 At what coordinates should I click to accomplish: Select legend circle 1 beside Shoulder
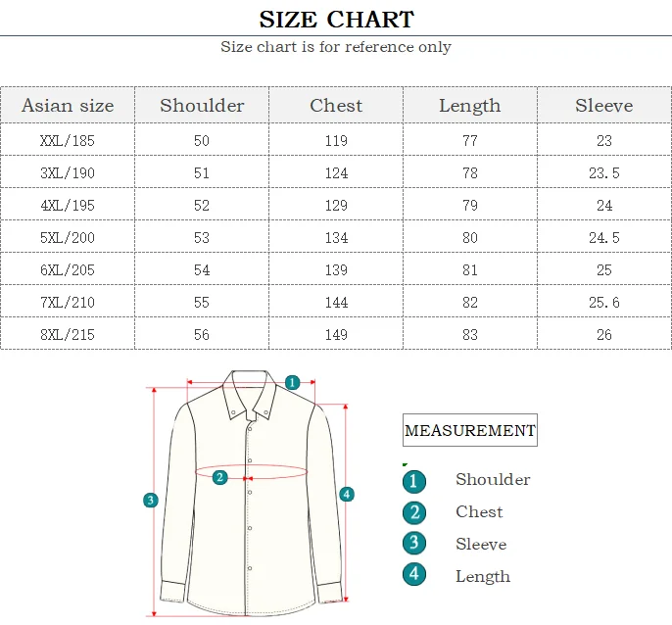click(x=414, y=481)
